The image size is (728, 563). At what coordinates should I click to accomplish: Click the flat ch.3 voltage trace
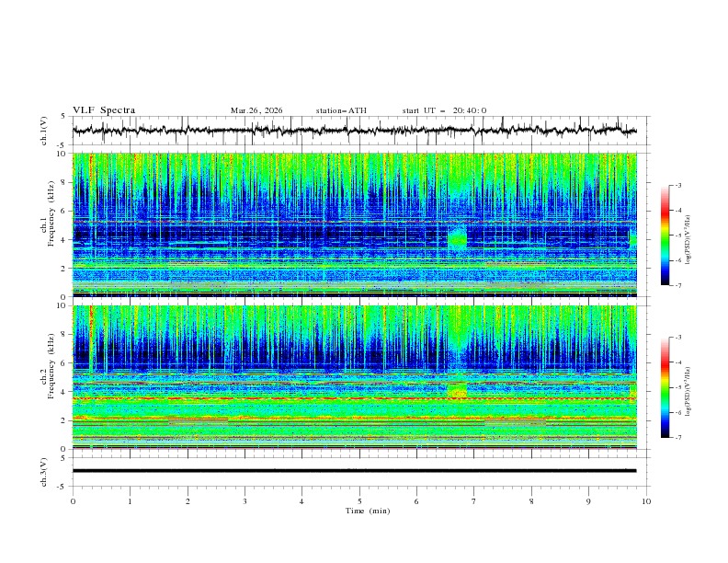pyautogui.click(x=355, y=471)
